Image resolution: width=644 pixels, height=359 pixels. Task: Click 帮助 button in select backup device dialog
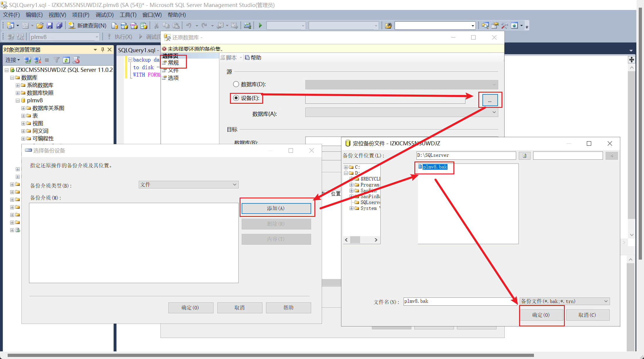click(288, 308)
